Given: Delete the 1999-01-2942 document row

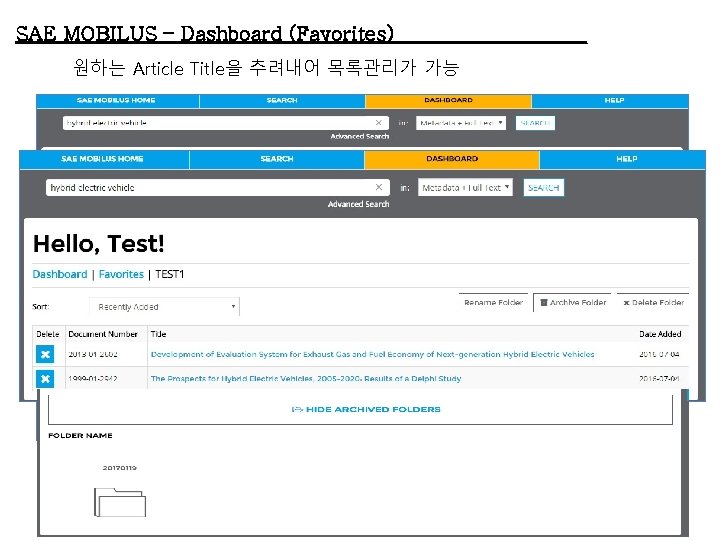Looking at the screenshot, I should pyautogui.click(x=45, y=379).
